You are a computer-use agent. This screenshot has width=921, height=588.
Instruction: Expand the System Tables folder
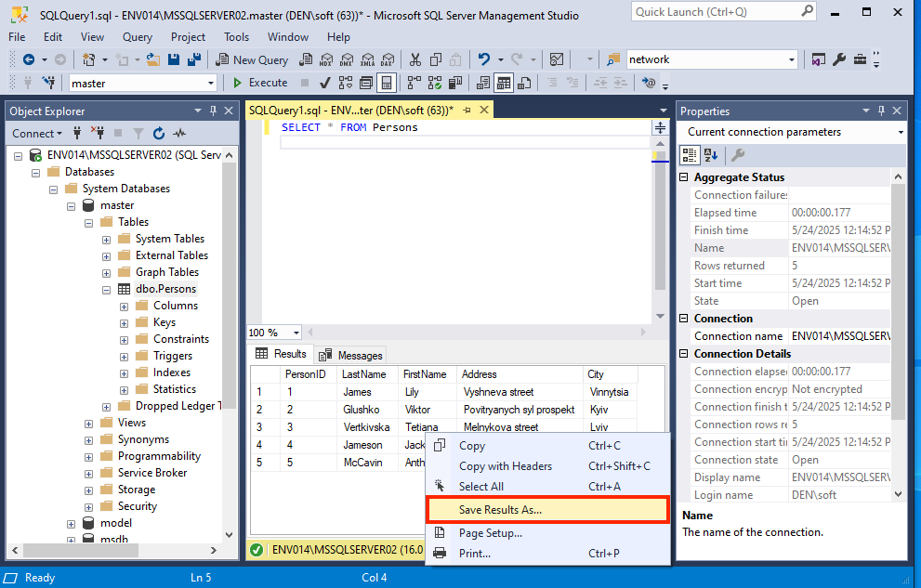pos(106,240)
